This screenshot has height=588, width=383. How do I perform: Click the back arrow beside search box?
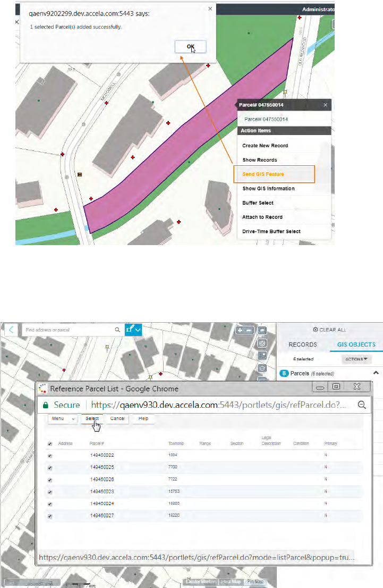tap(11, 330)
